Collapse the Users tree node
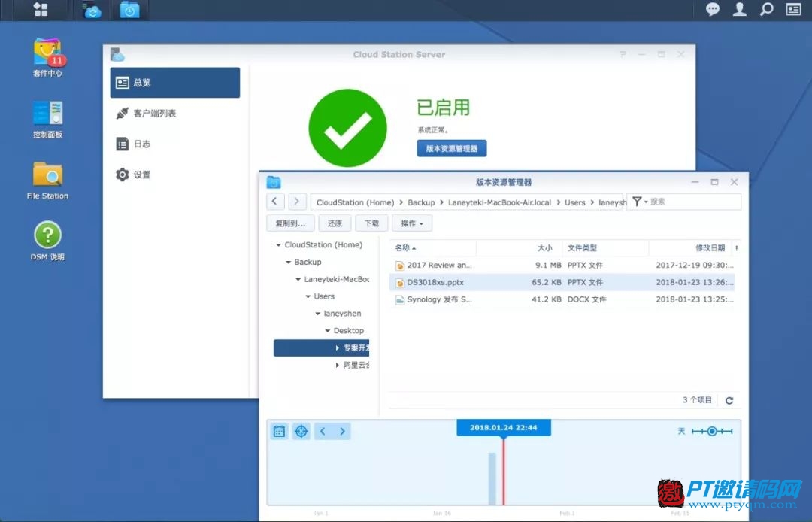Viewport: 812px width, 522px height. pos(308,296)
